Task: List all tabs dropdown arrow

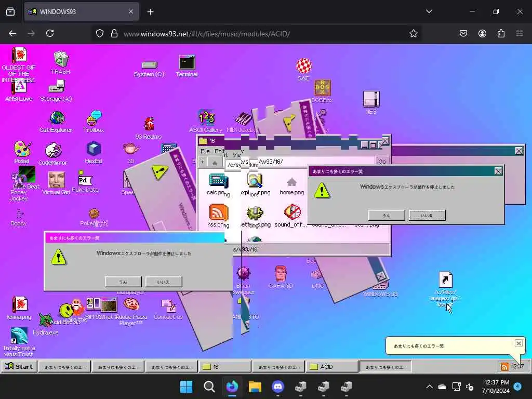Action: click(x=429, y=11)
